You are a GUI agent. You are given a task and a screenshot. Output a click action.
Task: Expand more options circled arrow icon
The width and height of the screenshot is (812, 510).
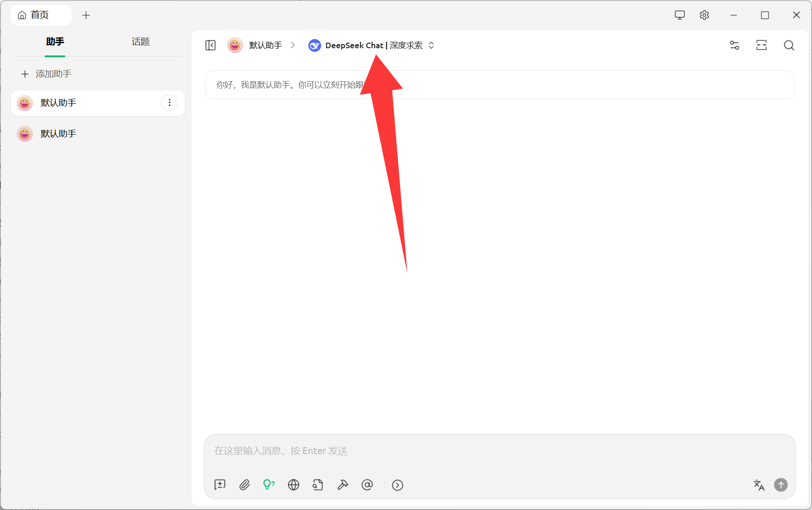[x=397, y=485]
